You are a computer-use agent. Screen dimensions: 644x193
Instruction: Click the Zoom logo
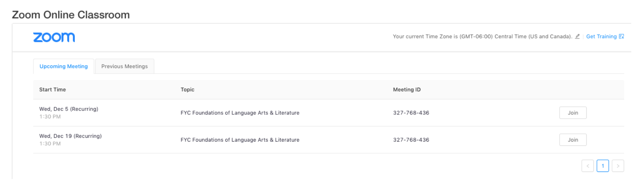point(54,37)
